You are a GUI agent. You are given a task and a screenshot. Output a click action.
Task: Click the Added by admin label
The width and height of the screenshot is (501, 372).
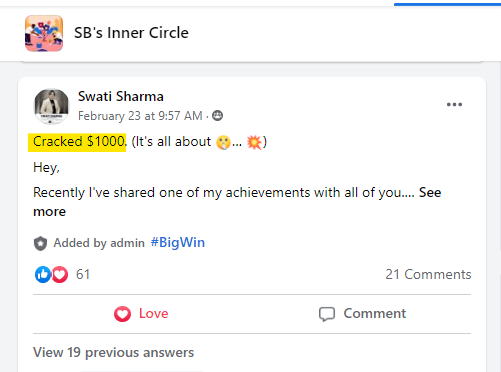(99, 243)
